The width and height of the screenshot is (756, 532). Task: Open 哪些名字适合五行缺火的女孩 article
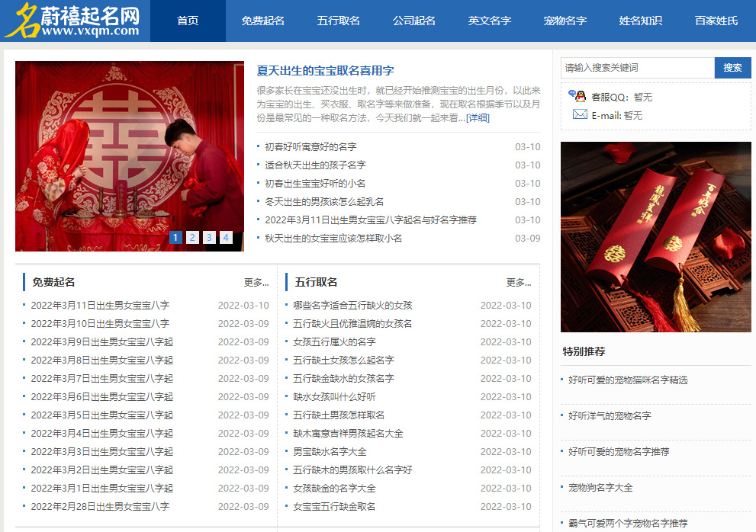(353, 306)
